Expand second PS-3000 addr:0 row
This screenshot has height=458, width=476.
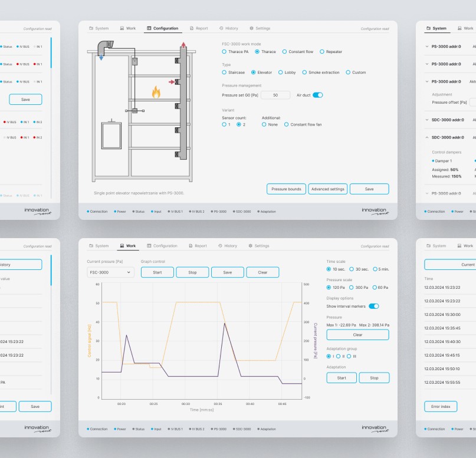point(427,64)
